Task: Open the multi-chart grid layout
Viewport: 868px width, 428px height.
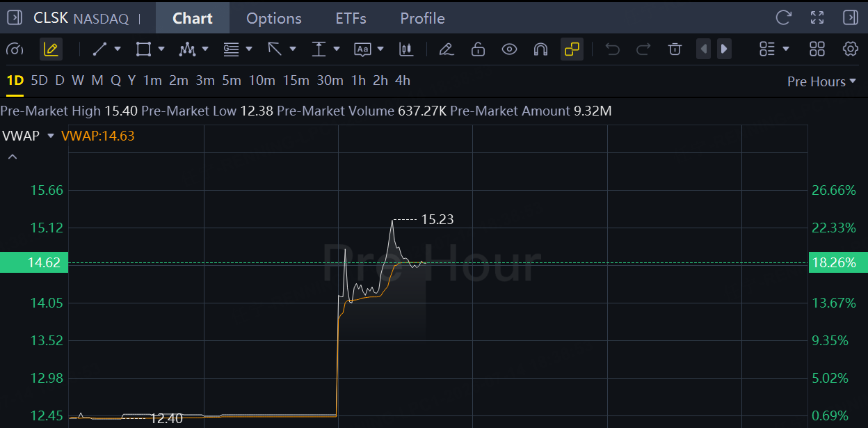Action: tap(817, 49)
